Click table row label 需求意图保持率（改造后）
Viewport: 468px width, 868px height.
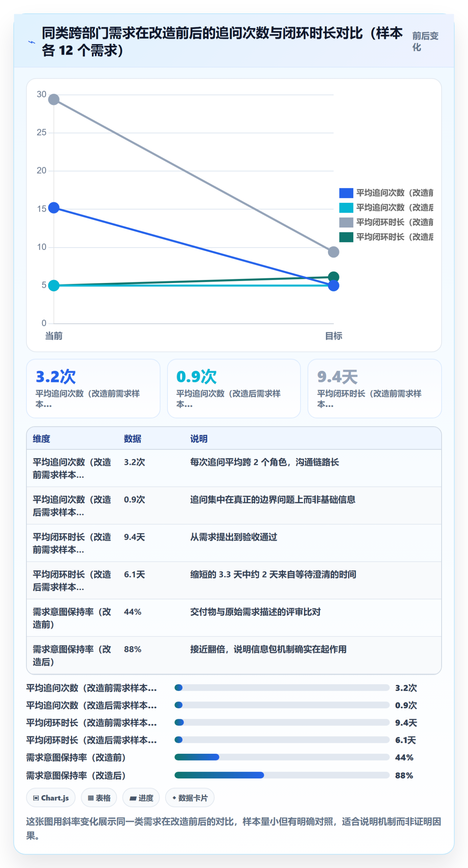tap(72, 655)
